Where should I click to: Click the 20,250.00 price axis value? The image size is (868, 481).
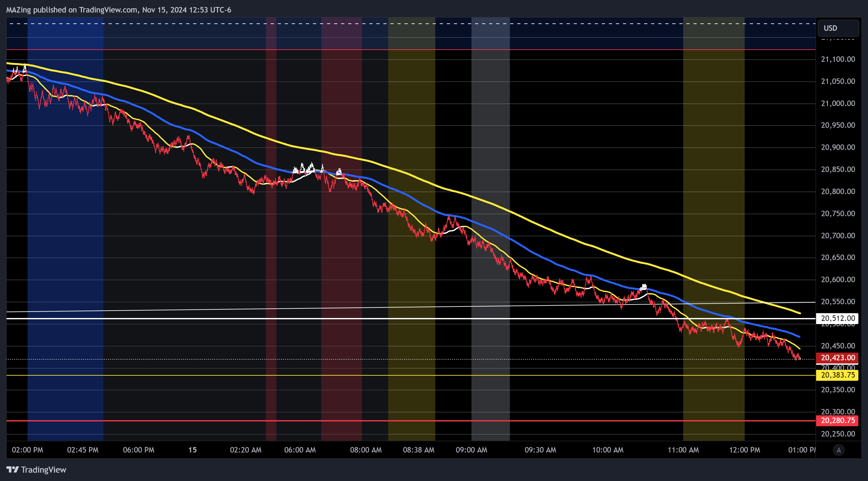pyautogui.click(x=838, y=434)
